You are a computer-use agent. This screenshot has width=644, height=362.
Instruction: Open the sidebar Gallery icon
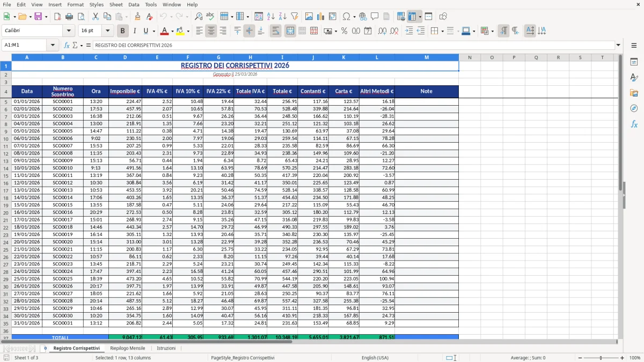(634, 93)
